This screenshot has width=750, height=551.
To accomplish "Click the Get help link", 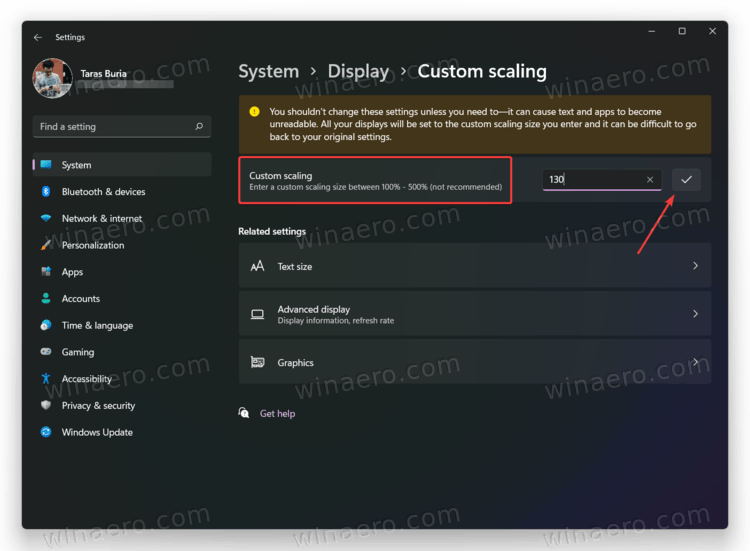I will point(277,414).
